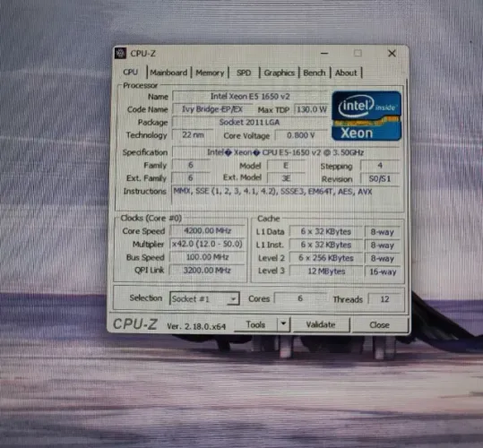Click the Max TDP value 130.0 W
This screenshot has height=448, width=483.
(312, 109)
